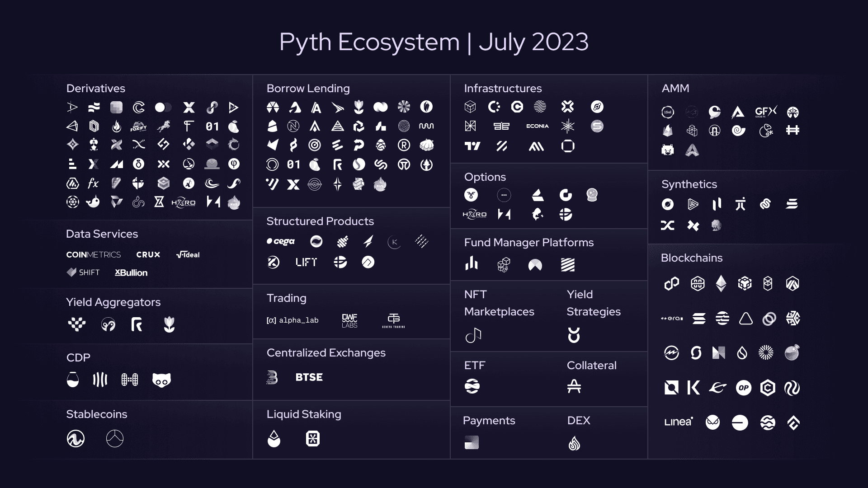Click the 01 logo in Borrow Lending

tap(293, 164)
